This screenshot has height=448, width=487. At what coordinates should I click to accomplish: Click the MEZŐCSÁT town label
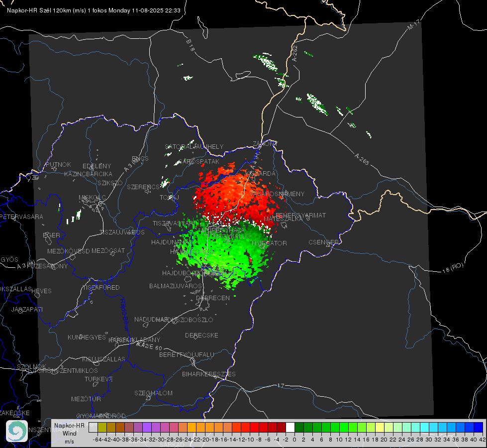(x=108, y=250)
